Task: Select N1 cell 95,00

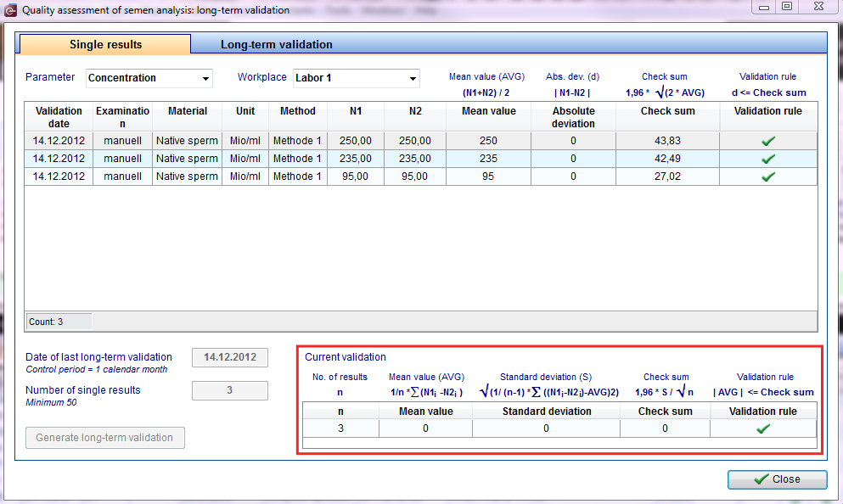Action: (356, 176)
